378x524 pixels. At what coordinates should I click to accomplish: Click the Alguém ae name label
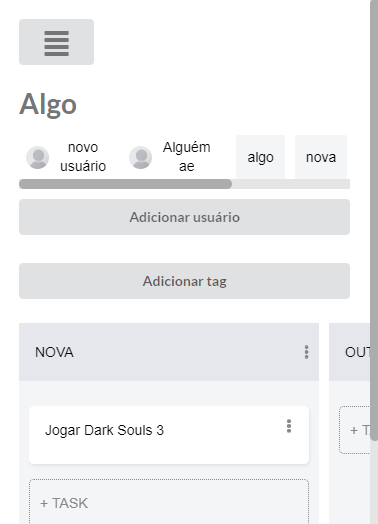pos(186,157)
